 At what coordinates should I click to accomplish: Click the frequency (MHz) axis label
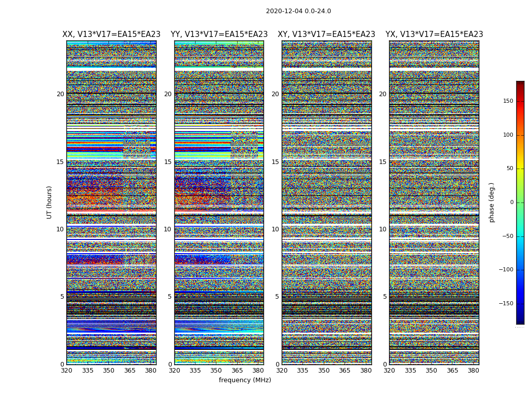tap(245, 380)
